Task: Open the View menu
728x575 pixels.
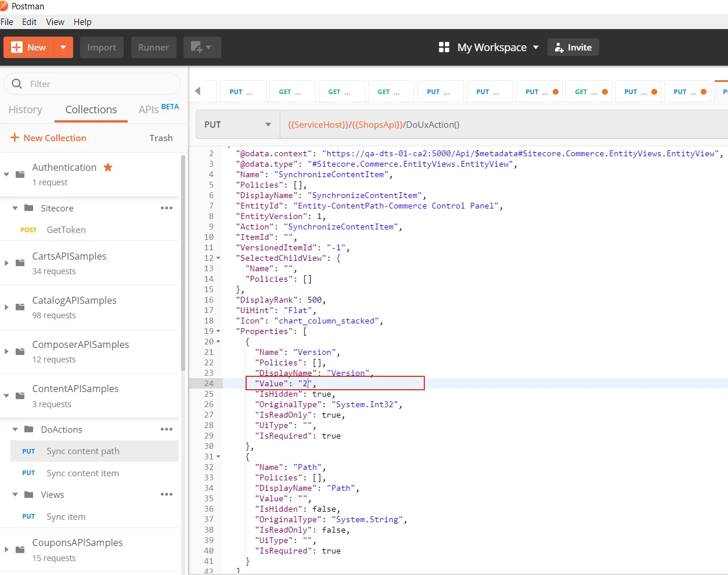Action: point(55,22)
